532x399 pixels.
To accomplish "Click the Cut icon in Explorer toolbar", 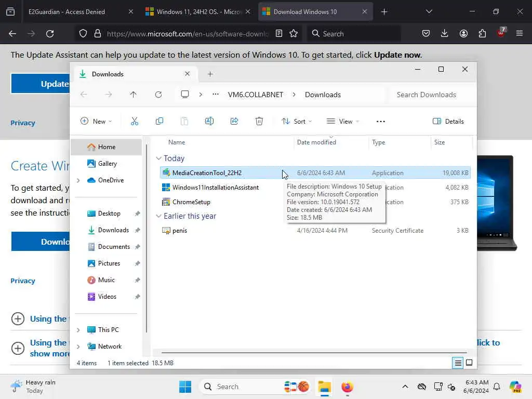I will pyautogui.click(x=135, y=121).
